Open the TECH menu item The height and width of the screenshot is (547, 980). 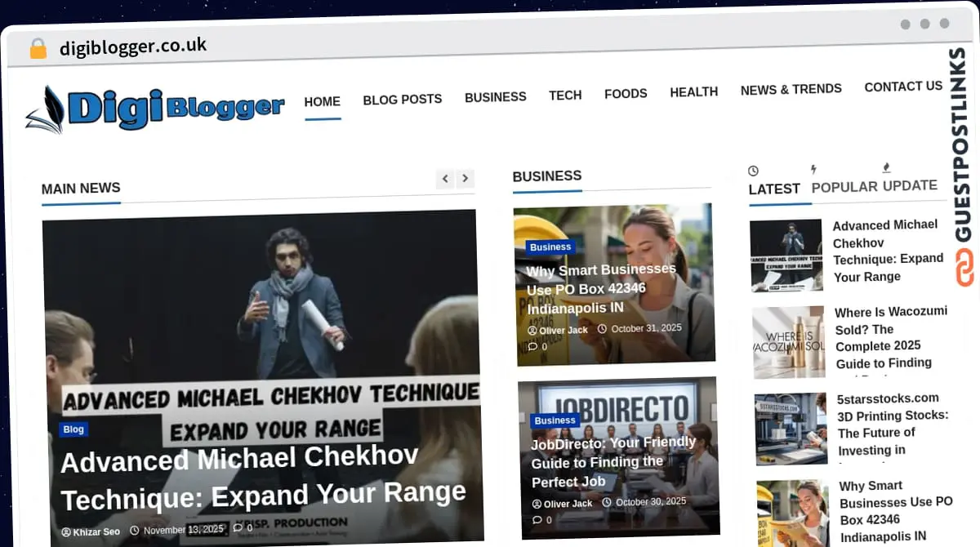click(x=565, y=96)
